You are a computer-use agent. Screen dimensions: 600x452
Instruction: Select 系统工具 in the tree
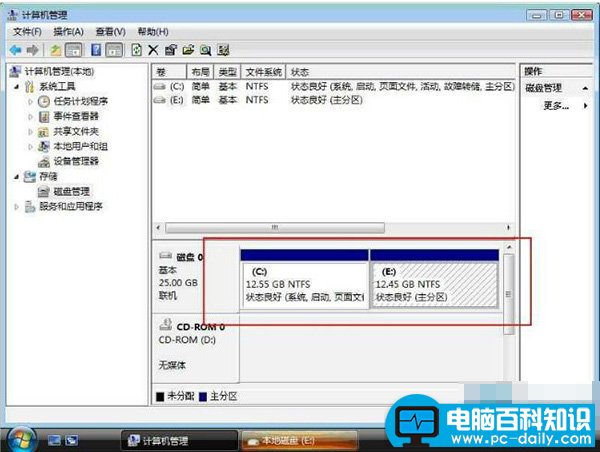pyautogui.click(x=57, y=86)
